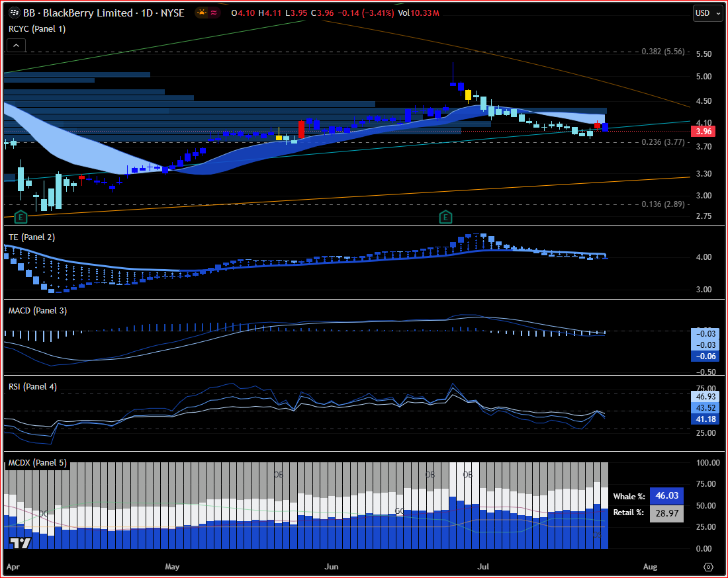Click the Apr label on time axis

13,567
